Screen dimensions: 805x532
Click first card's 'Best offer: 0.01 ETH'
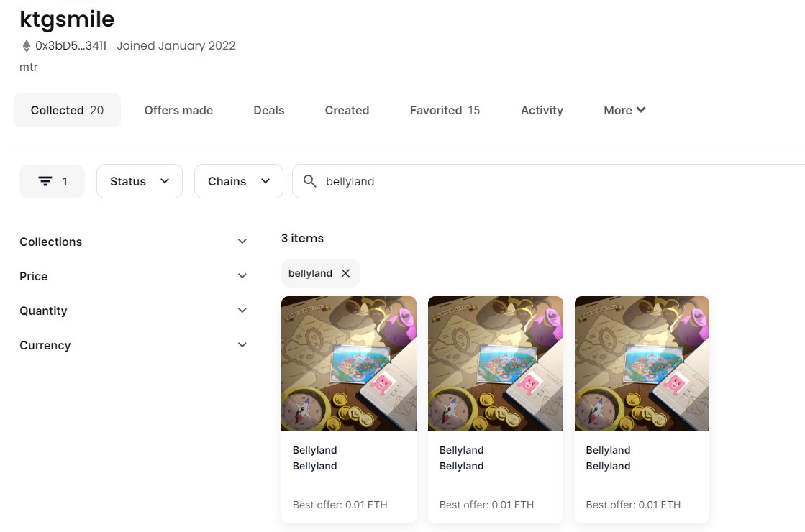click(340, 505)
